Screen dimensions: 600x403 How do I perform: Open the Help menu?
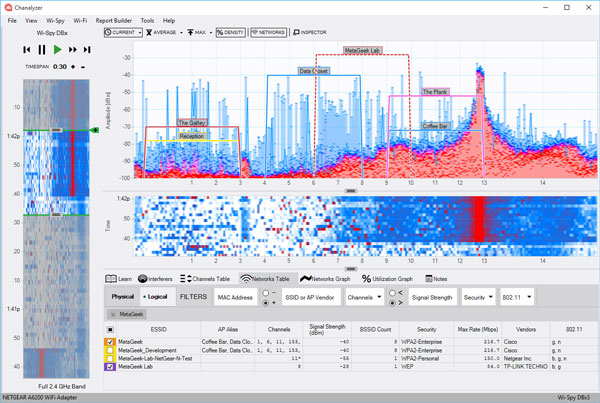pos(169,21)
